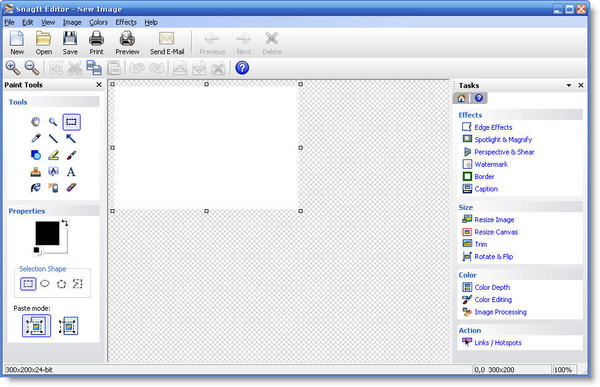This screenshot has width=600, height=387.
Task: Click the zoom out magnifier toolbar icon
Action: pyautogui.click(x=32, y=68)
